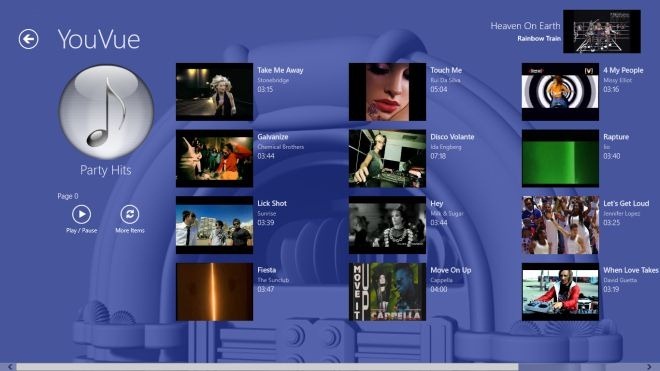The width and height of the screenshot is (660, 371).
Task: Select the Galvanize video thumbnail
Action: coord(215,158)
